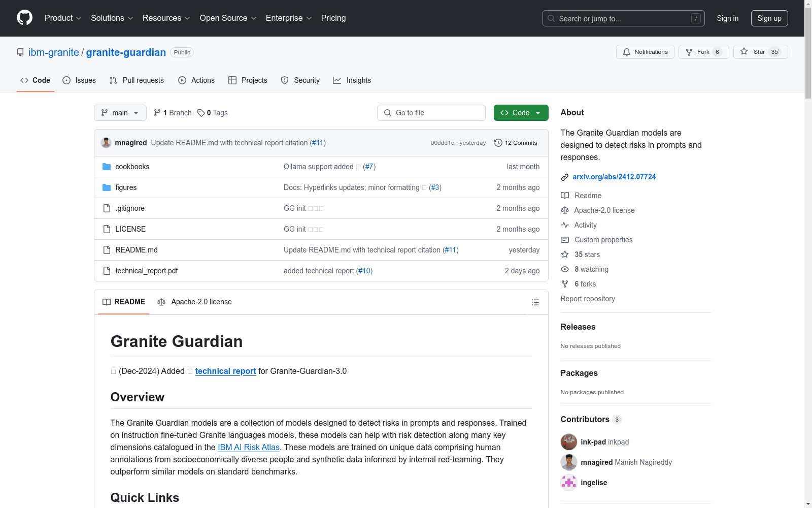Screen dimensions: 812x508
Task: Expand the Product menu
Action: (x=63, y=18)
